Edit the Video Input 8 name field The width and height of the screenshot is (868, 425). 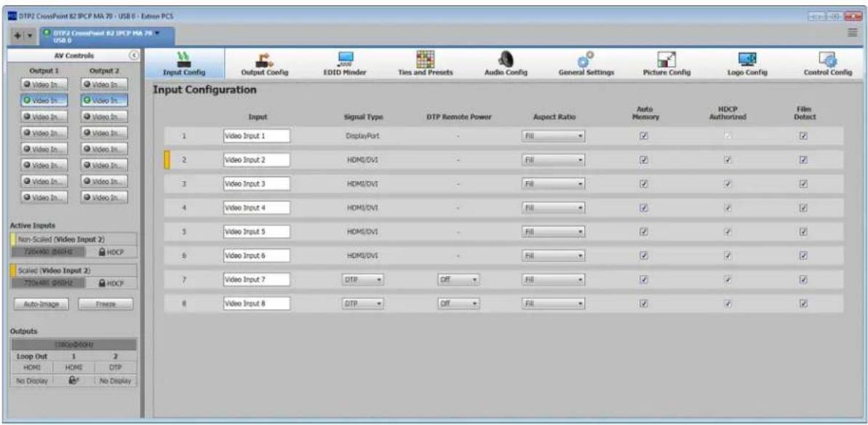tap(257, 303)
